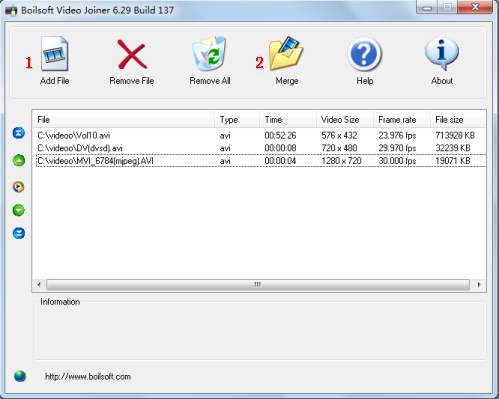This screenshot has width=499, height=399.
Task: Move selected file up with green arrow
Action: pos(19,160)
